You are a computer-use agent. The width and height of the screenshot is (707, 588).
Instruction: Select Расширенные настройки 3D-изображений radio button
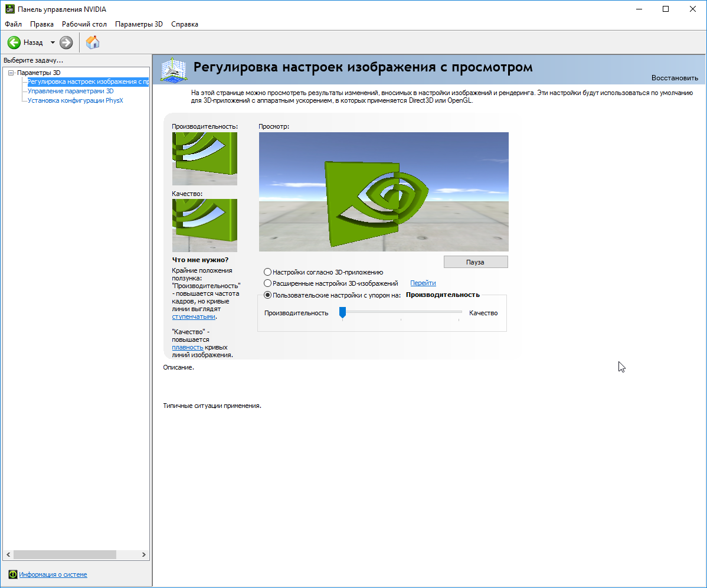[268, 283]
